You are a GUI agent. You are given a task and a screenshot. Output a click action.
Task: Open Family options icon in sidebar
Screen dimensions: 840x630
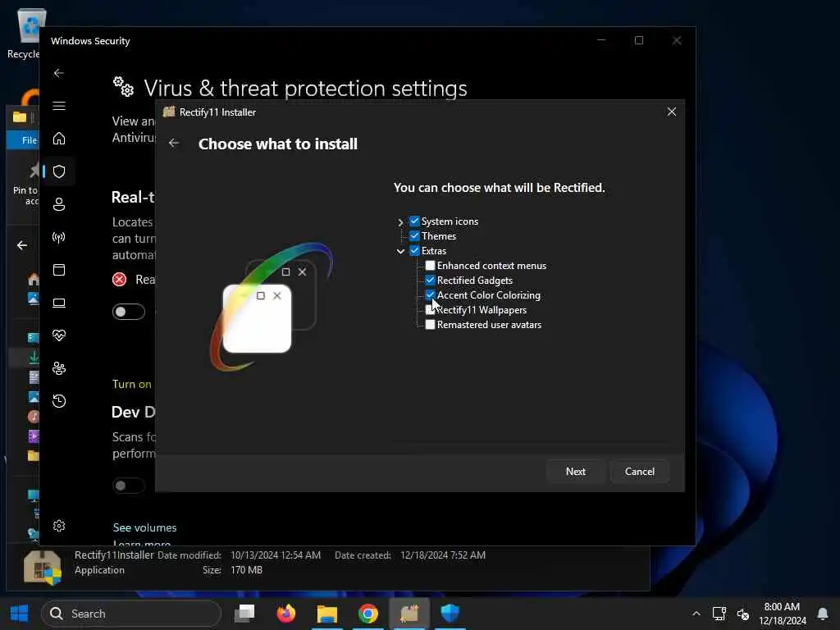(59, 368)
